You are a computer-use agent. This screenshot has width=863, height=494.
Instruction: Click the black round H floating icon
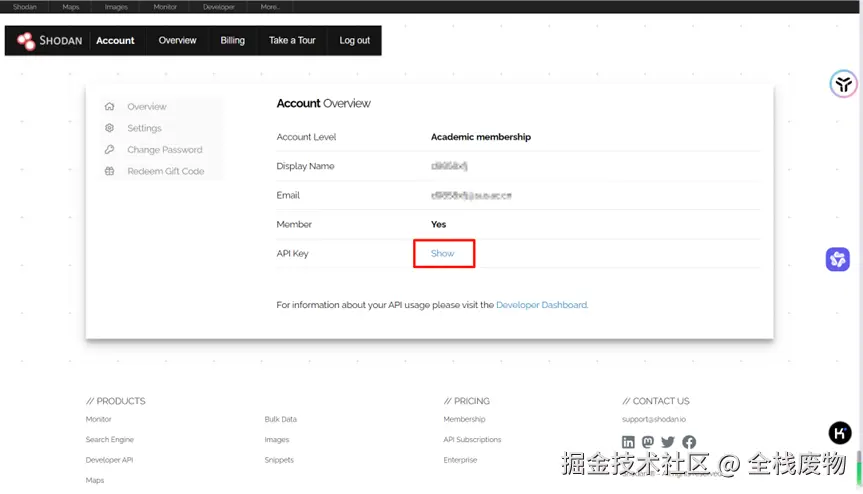tap(840, 433)
